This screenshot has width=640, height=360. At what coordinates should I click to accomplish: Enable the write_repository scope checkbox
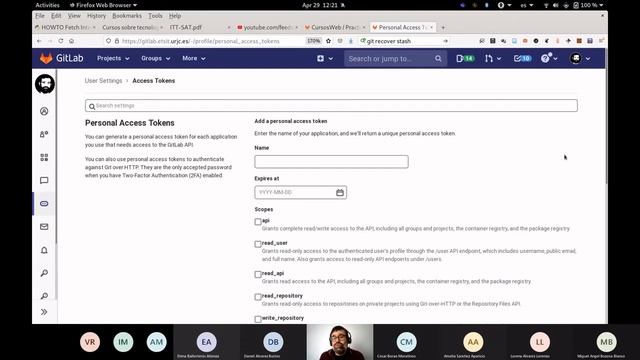258,319
